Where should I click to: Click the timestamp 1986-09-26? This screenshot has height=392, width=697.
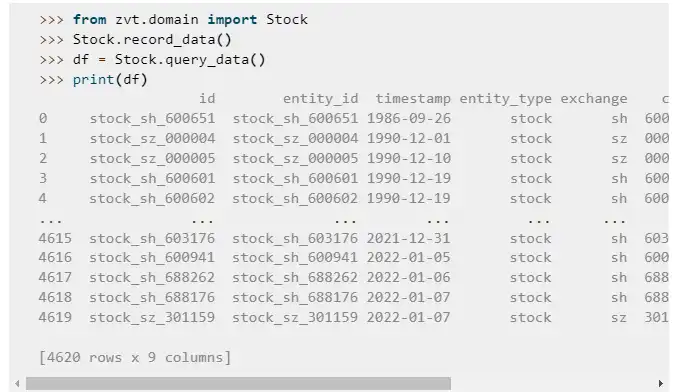coord(409,119)
